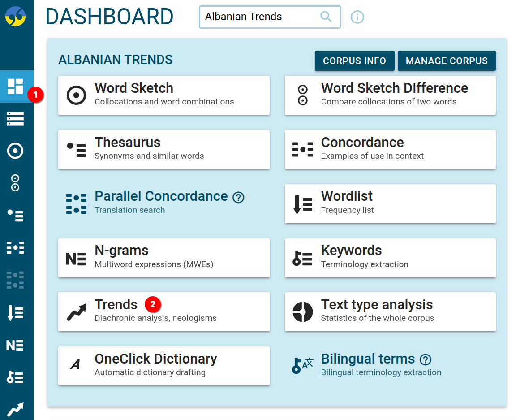
Task: Open CORPUS INFO
Action: tap(354, 61)
